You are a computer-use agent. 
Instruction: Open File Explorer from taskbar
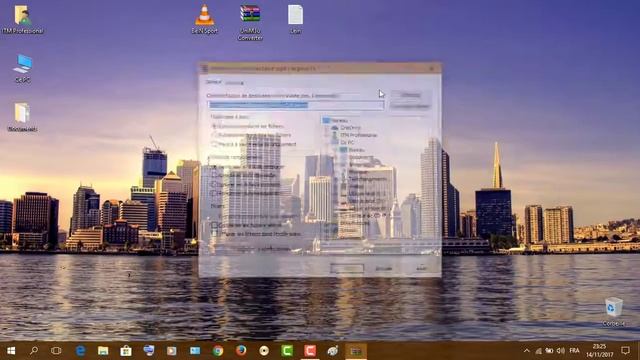point(103,351)
